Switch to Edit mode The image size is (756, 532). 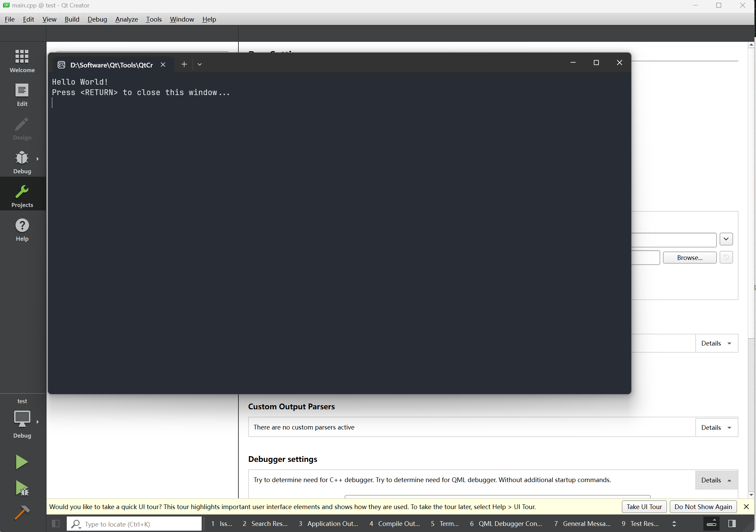(x=22, y=94)
